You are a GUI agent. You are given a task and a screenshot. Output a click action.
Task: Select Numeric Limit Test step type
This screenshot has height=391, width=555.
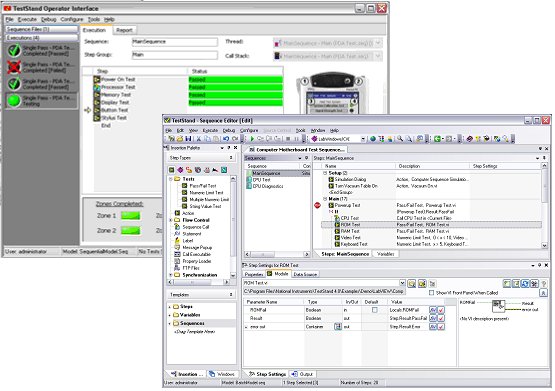pos(206,193)
